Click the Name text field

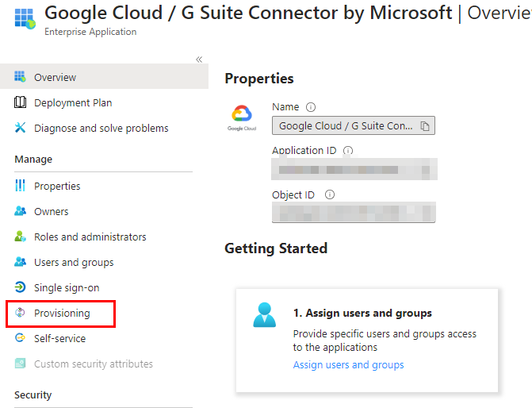345,126
